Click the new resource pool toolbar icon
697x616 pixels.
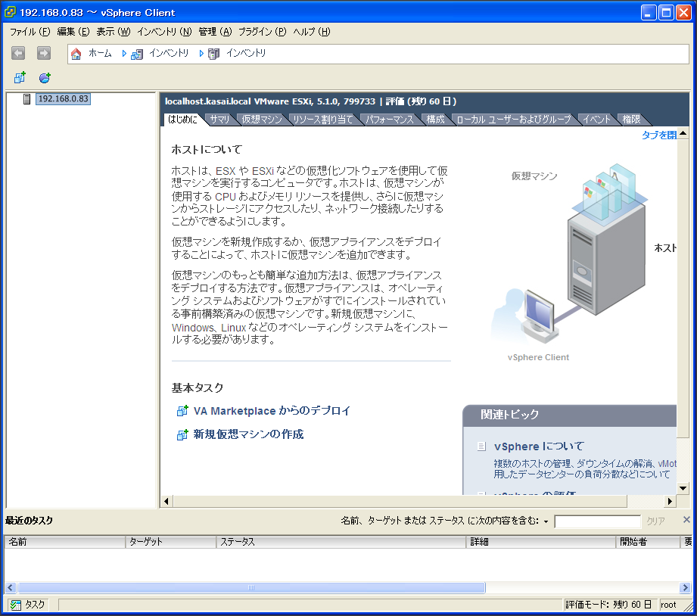coord(45,78)
